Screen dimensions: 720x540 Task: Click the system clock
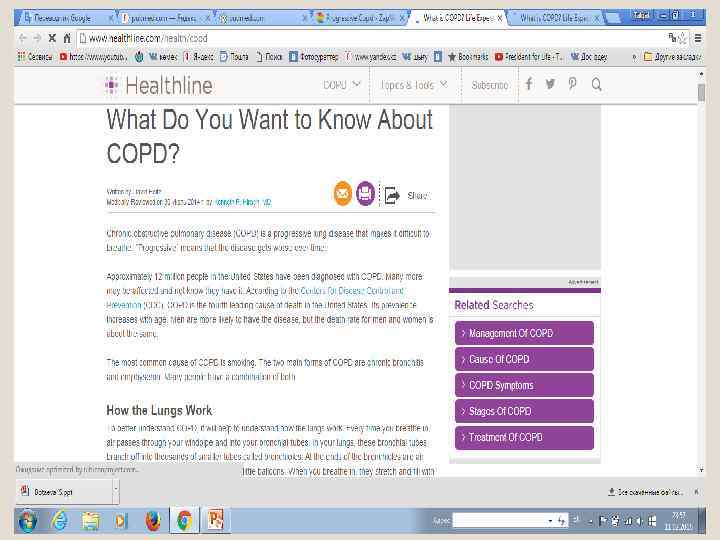[678, 521]
